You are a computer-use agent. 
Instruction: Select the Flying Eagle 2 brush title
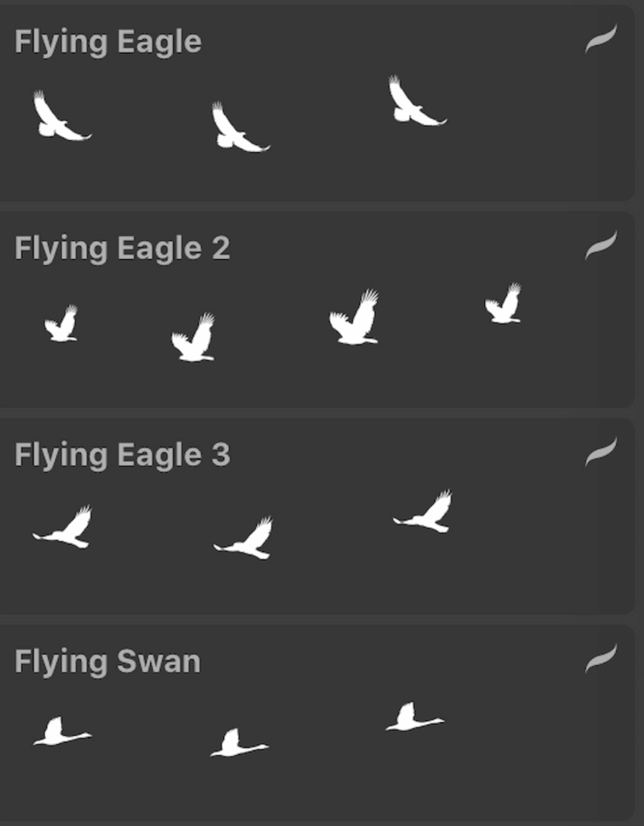point(122,249)
